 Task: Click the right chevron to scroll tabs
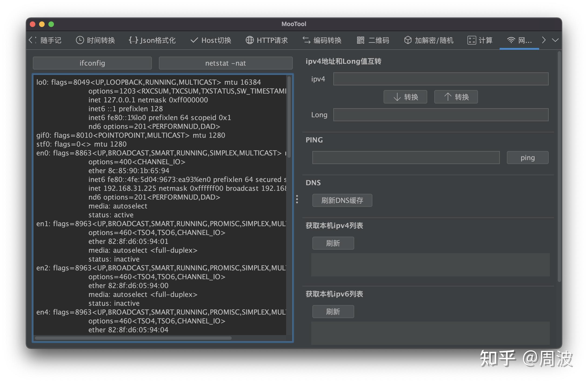(x=544, y=40)
